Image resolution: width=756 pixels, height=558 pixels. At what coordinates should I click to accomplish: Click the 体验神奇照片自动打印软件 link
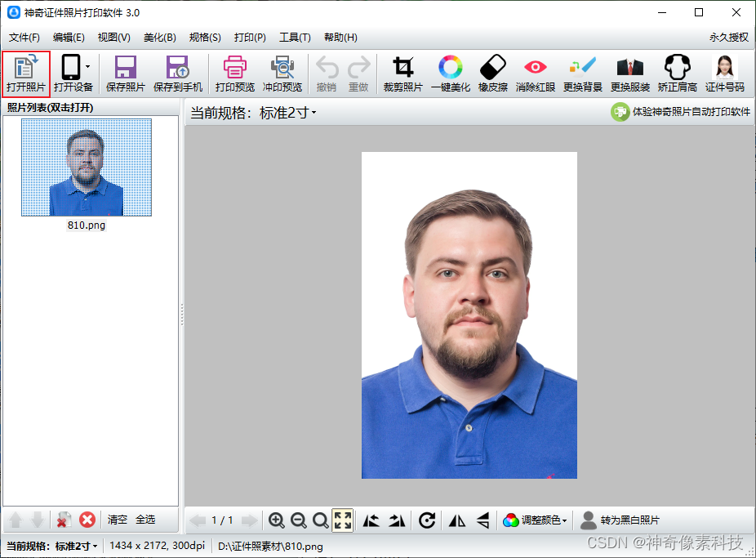coord(680,112)
